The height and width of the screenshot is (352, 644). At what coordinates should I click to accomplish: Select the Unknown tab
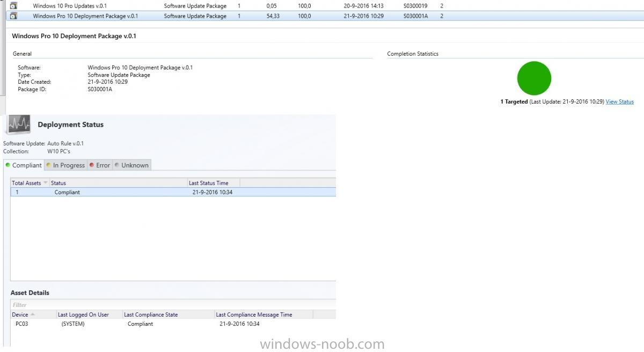click(x=131, y=165)
